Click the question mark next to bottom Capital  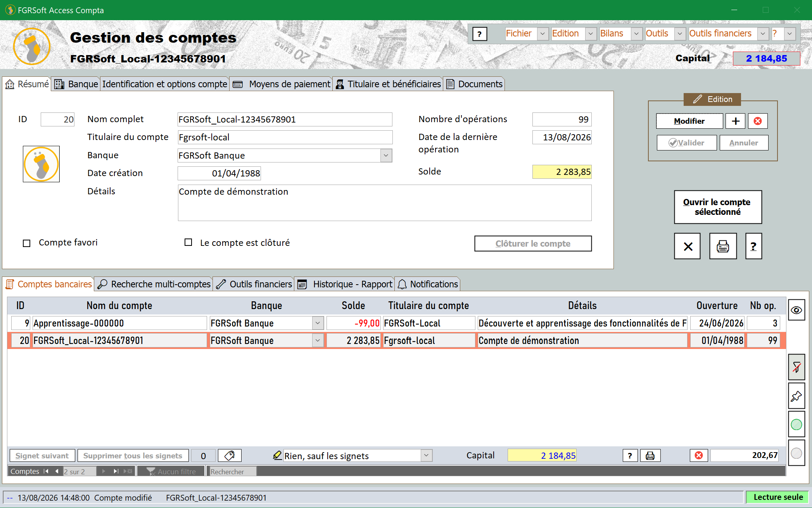tap(630, 455)
